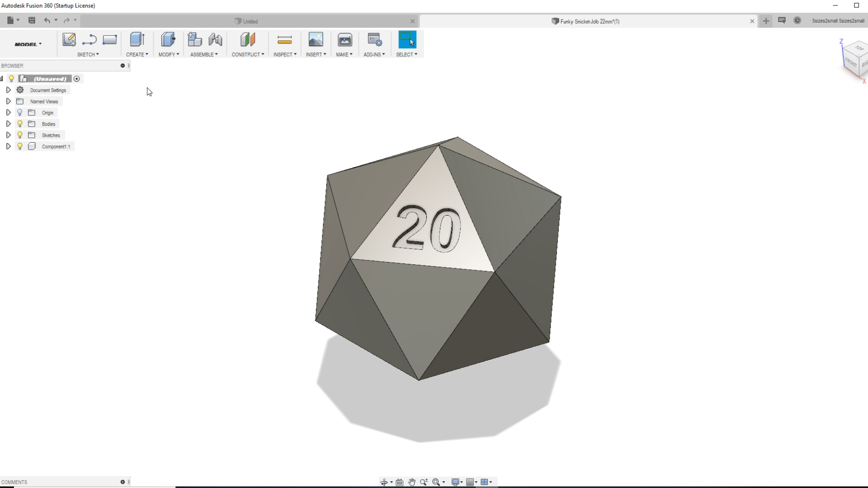This screenshot has width=868, height=488.
Task: Select the Construct plane icon
Action: click(x=248, y=40)
